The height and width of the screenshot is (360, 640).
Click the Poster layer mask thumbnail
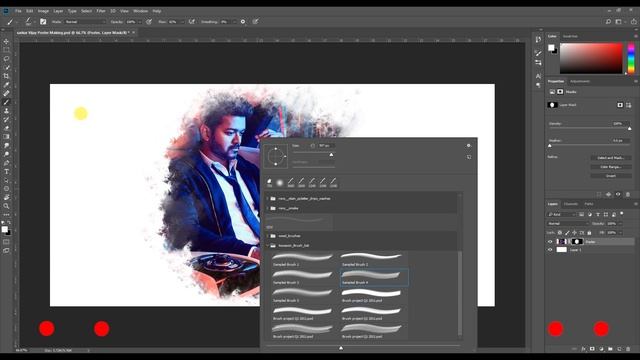[576, 242]
